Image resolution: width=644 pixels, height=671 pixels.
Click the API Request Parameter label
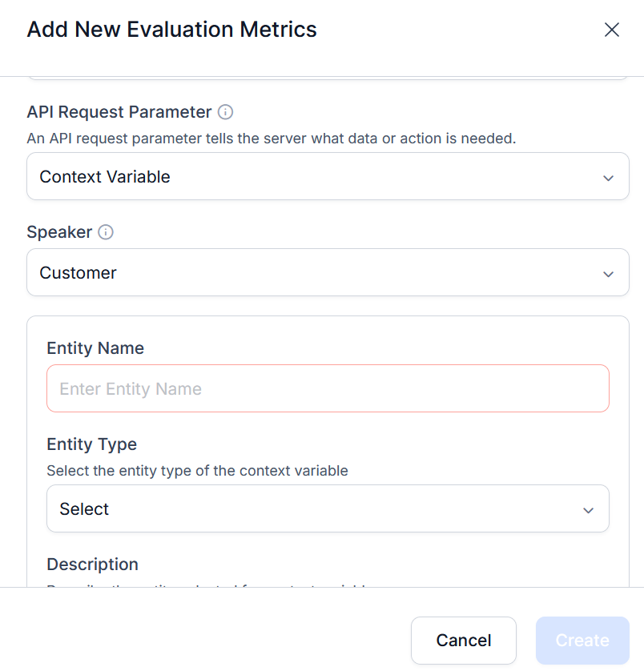coord(119,112)
